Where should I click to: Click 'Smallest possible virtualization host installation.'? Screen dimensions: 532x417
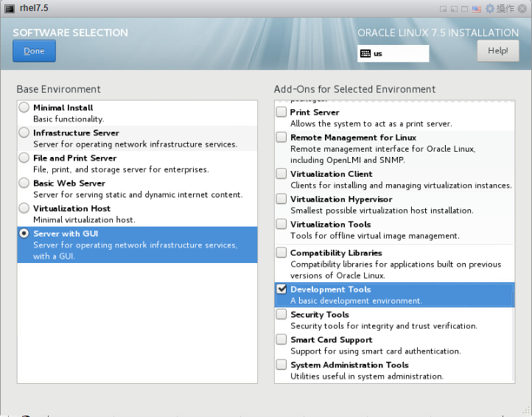coord(382,211)
